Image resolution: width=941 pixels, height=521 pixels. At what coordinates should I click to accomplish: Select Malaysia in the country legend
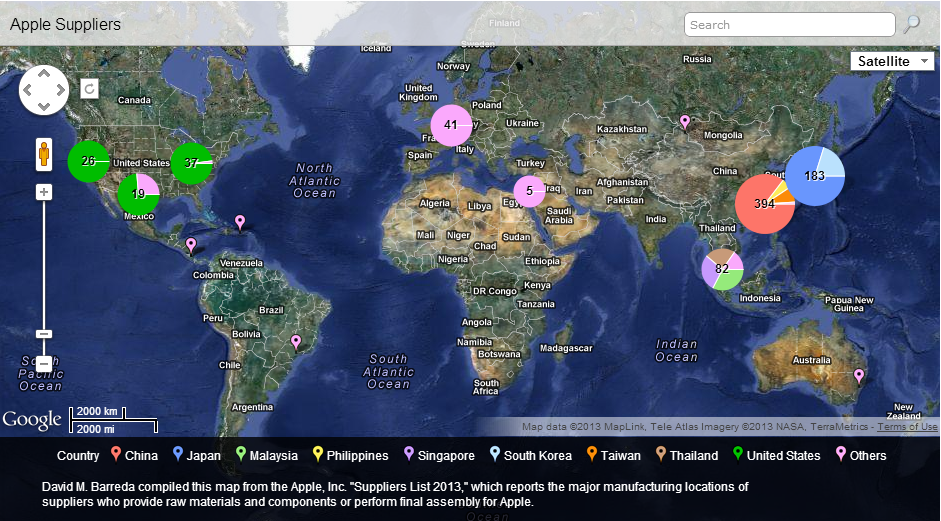click(266, 455)
